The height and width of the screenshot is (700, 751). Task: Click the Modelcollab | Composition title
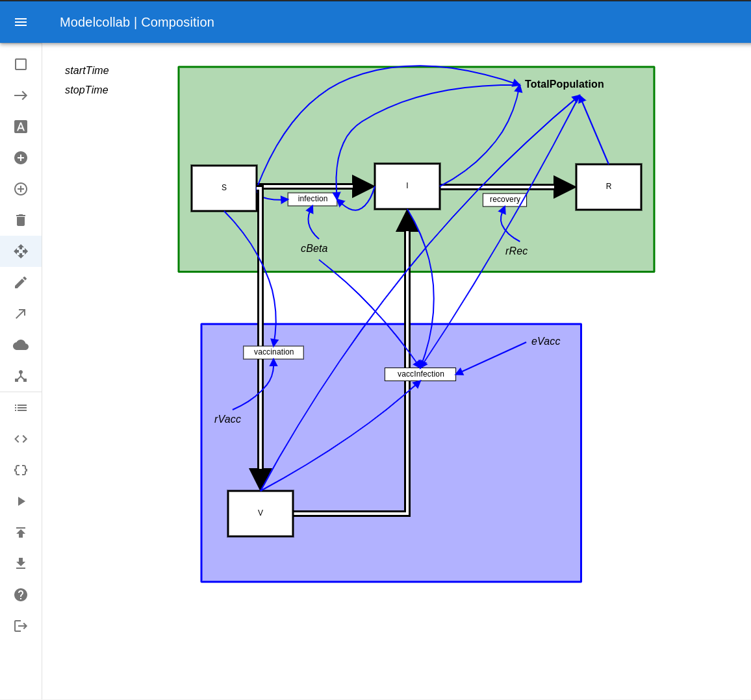click(x=137, y=22)
